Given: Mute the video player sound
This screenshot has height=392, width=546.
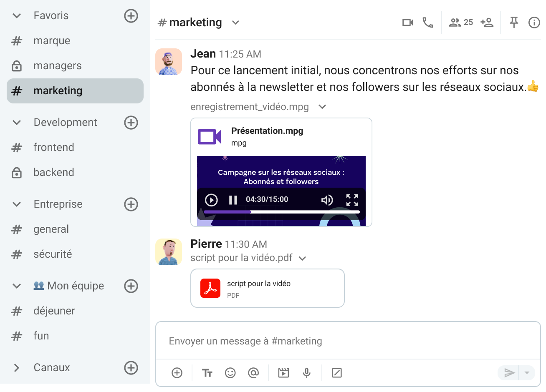Looking at the screenshot, I should tap(328, 199).
